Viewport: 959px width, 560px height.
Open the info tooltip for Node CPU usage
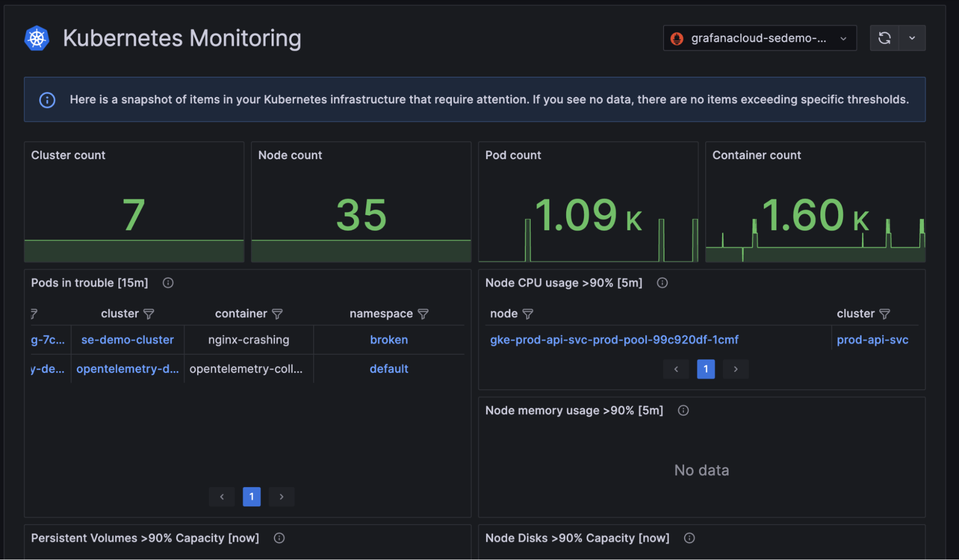click(x=663, y=283)
